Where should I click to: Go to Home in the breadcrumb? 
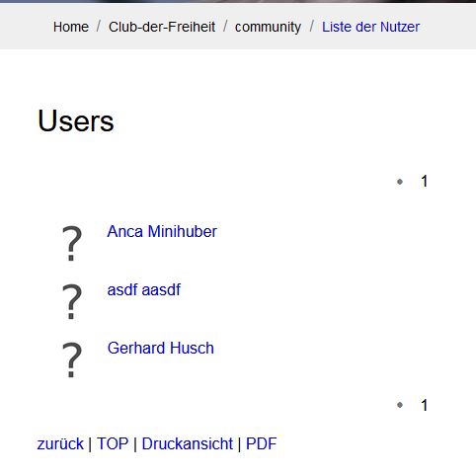[x=71, y=27]
